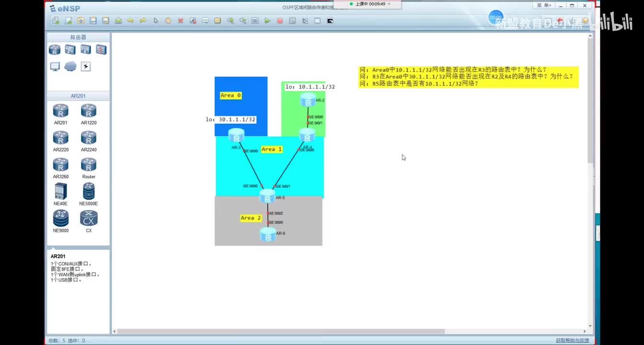Screen dimensions: 644x345
Task: Stop devices with the red stop button
Action: pos(280,21)
